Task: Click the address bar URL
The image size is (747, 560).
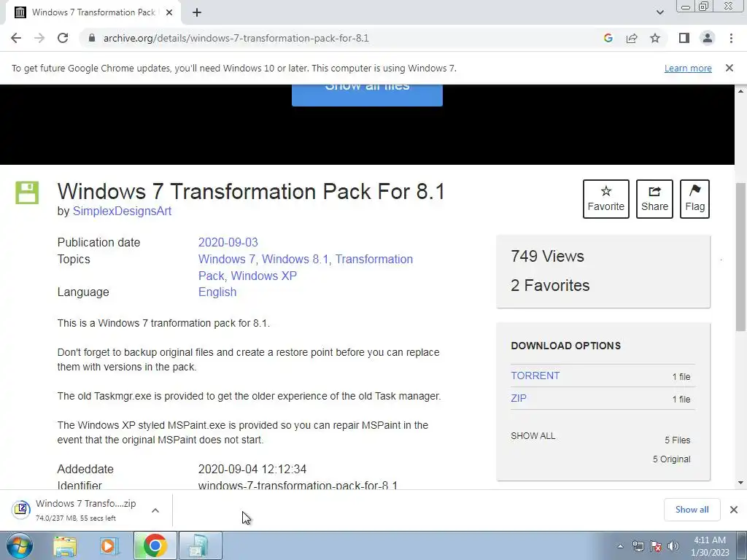Action: 236,38
